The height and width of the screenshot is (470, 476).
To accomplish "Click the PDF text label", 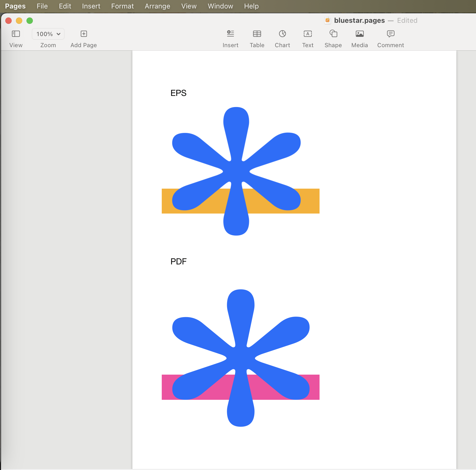I will pos(178,261).
